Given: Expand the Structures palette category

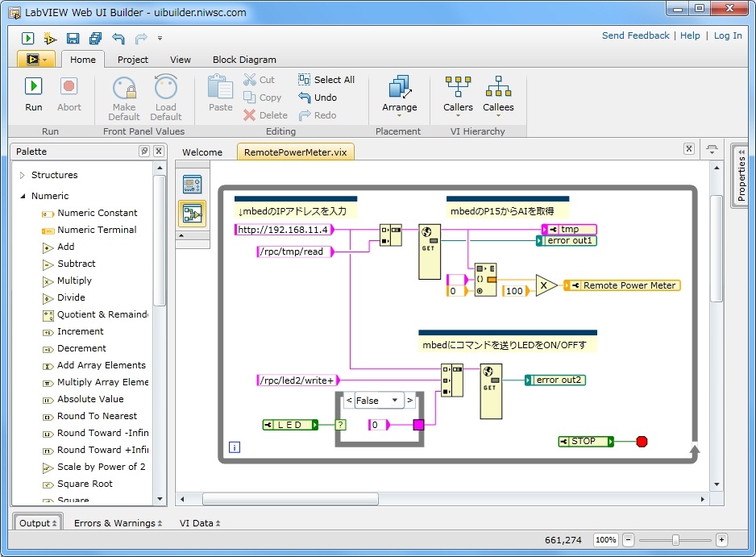Looking at the screenshot, I should pyautogui.click(x=23, y=175).
